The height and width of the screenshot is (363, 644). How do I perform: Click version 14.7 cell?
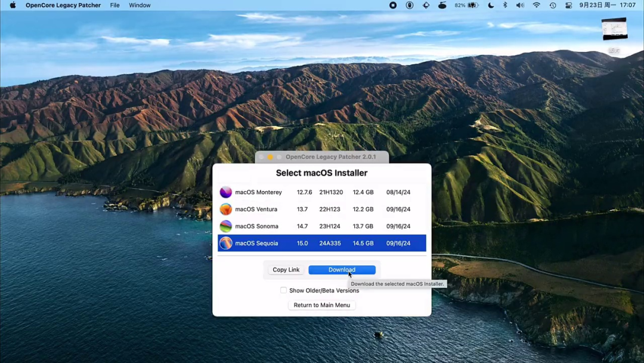pyautogui.click(x=302, y=226)
